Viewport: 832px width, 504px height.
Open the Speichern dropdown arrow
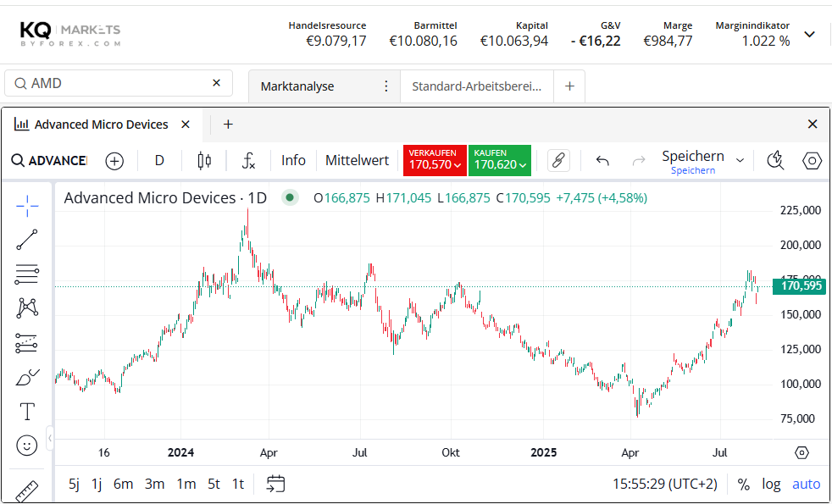pyautogui.click(x=740, y=160)
